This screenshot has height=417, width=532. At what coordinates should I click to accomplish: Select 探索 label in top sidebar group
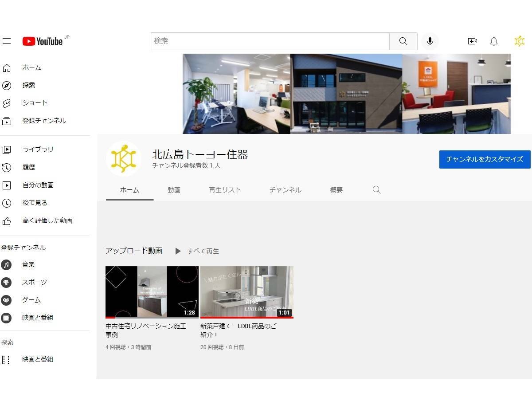(29, 85)
